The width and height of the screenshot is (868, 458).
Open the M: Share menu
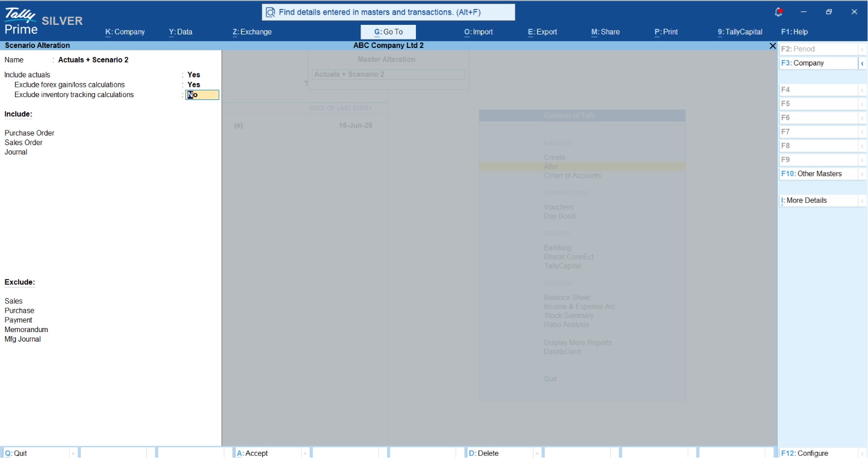point(605,32)
